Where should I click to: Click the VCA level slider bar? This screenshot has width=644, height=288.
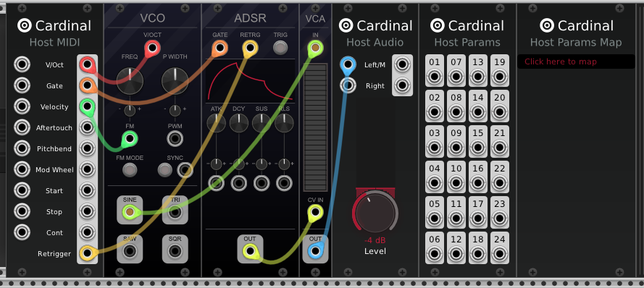(x=315, y=127)
